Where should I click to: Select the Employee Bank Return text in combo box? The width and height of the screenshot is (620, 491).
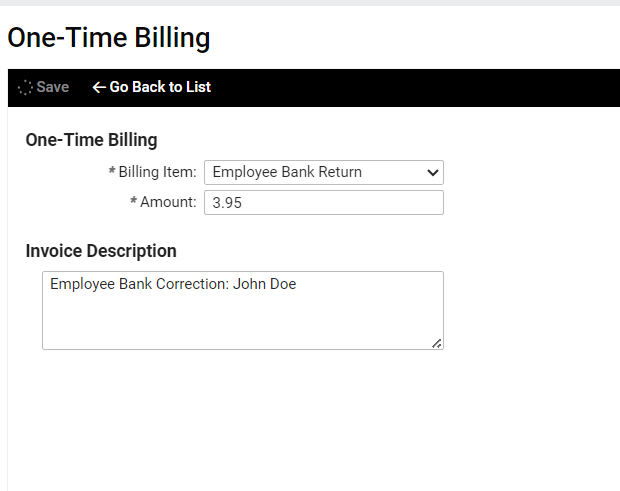click(287, 172)
